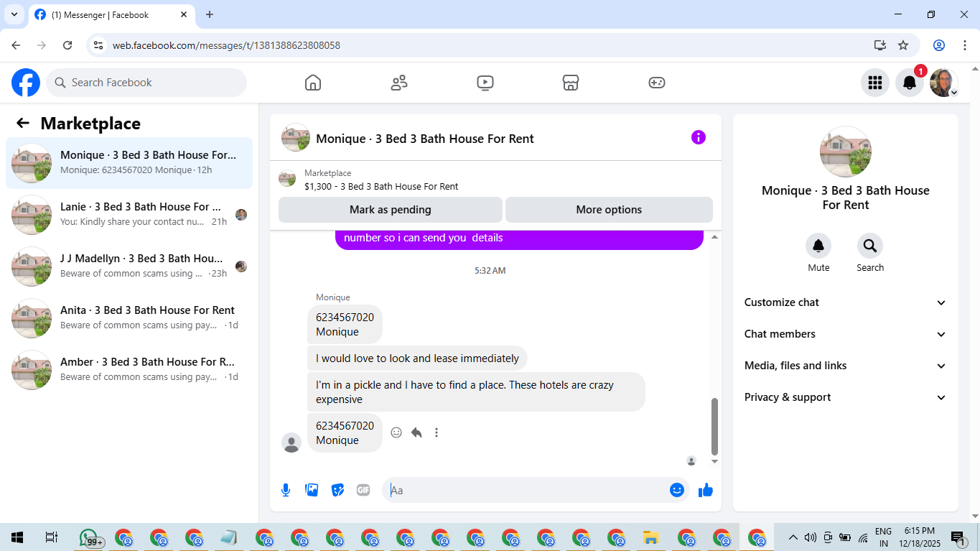Click the hotels are crazy expensive message

[x=476, y=392]
